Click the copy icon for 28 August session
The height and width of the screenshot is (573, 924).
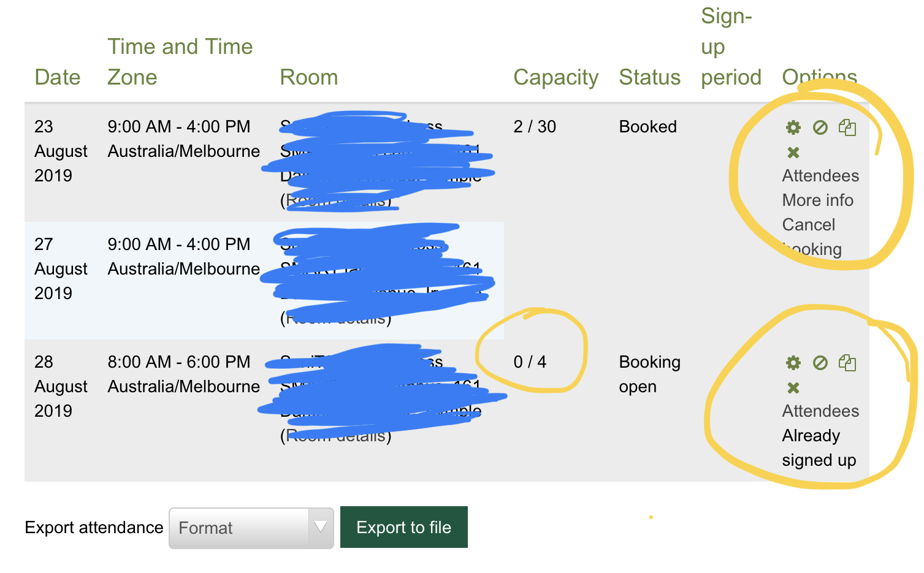click(x=847, y=363)
